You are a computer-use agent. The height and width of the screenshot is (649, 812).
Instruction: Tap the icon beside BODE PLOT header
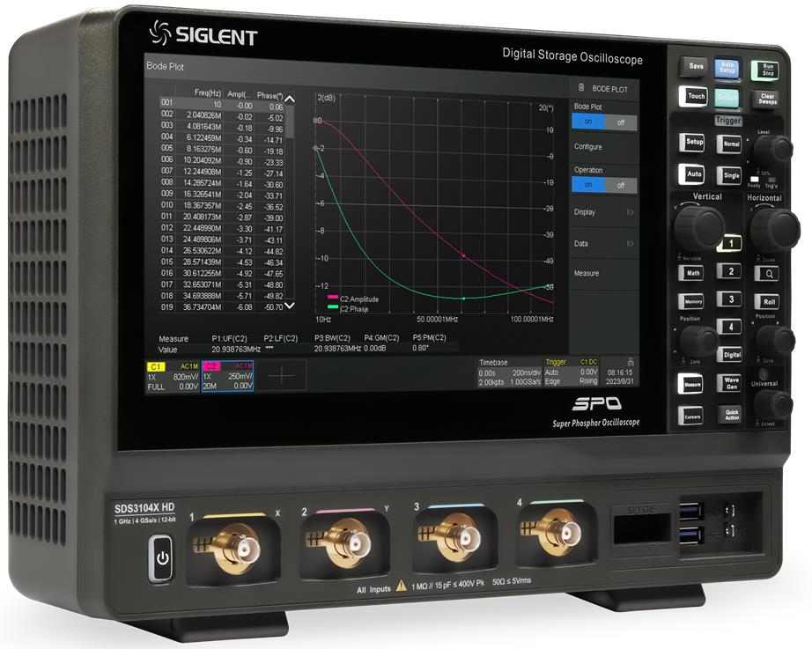(580, 89)
